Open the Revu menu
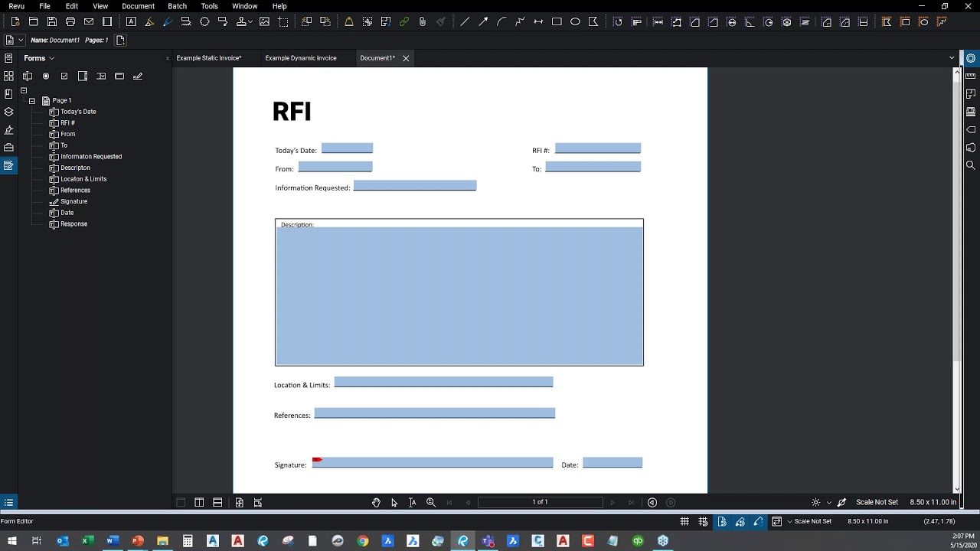980x551 pixels. (x=16, y=6)
